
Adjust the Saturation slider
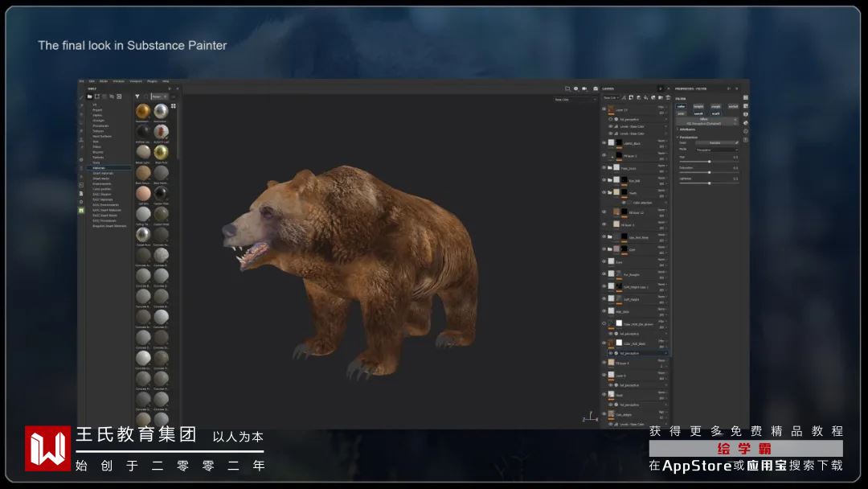coord(709,172)
